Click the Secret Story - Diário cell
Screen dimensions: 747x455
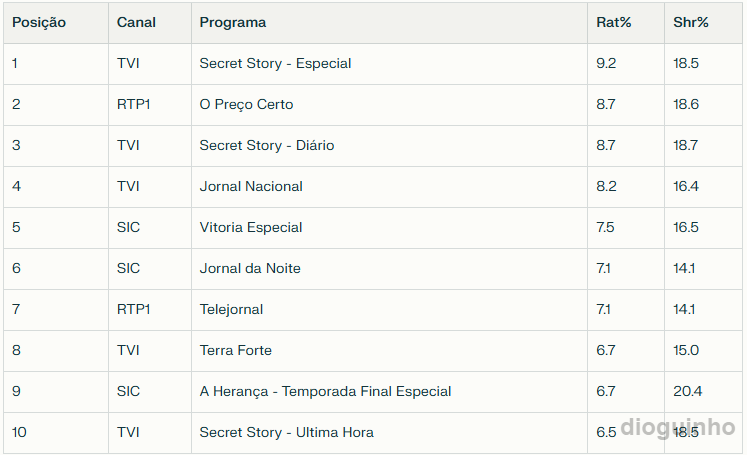click(266, 145)
